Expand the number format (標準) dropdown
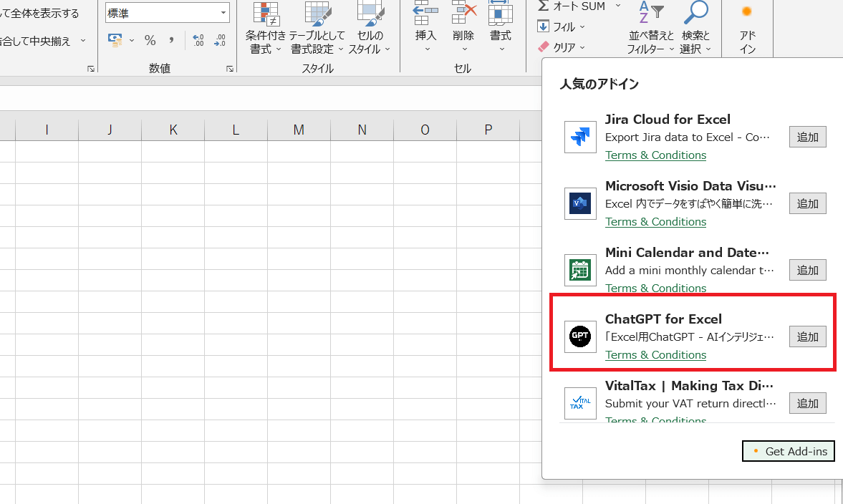This screenshot has width=843, height=504. (223, 13)
